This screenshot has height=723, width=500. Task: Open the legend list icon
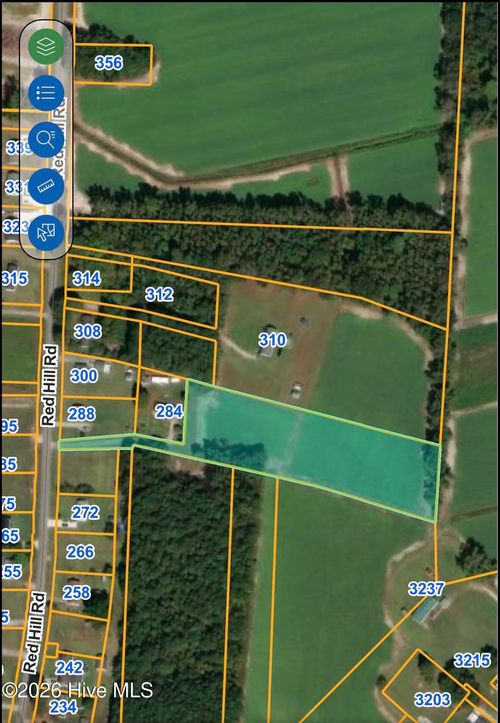(46, 93)
